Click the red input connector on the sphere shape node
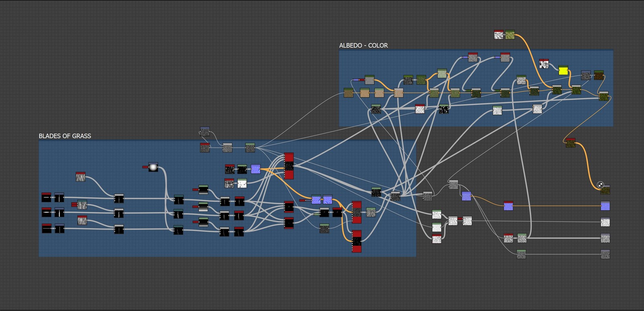 click(x=145, y=167)
